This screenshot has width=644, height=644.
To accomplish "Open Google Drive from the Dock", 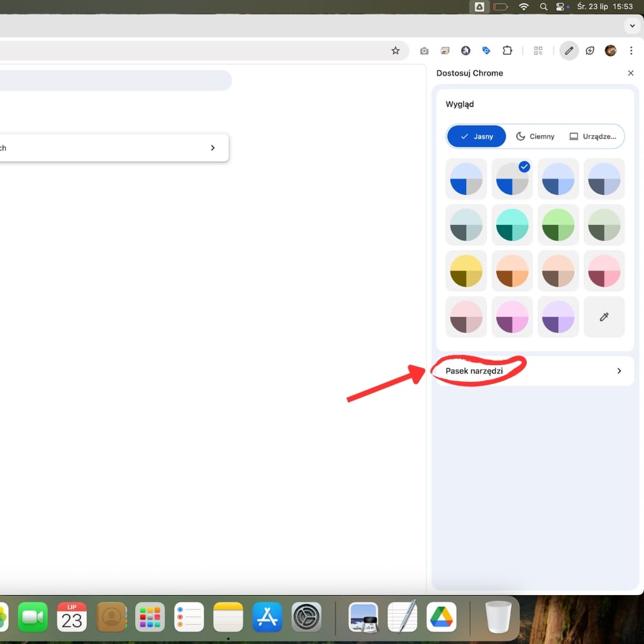I will (441, 617).
